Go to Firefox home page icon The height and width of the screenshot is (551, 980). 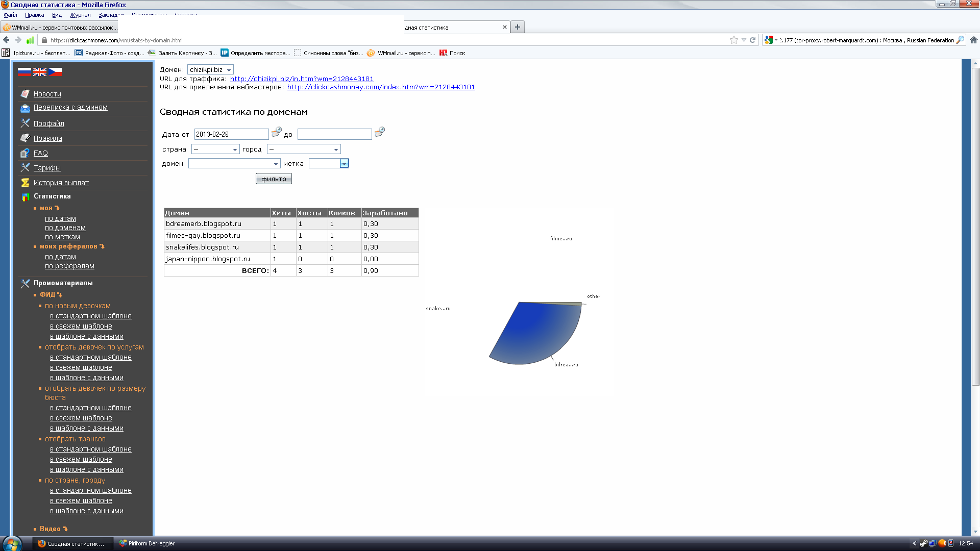click(x=973, y=40)
